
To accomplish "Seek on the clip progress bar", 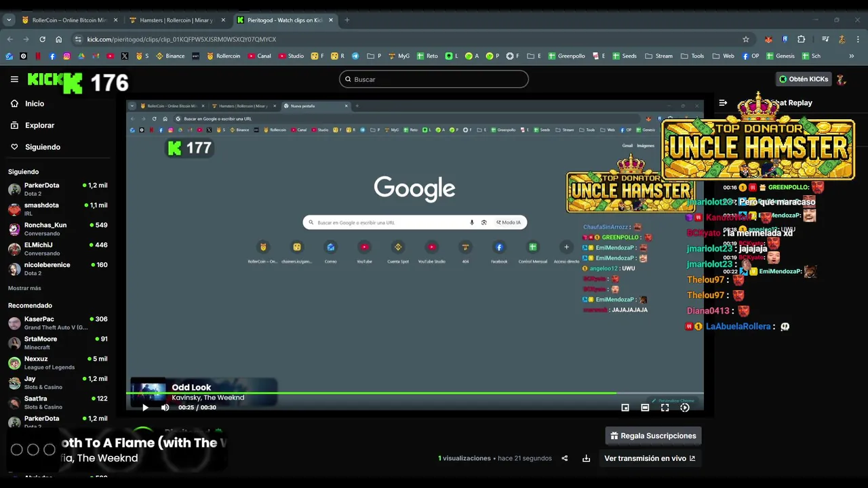I will pyautogui.click(x=415, y=393).
